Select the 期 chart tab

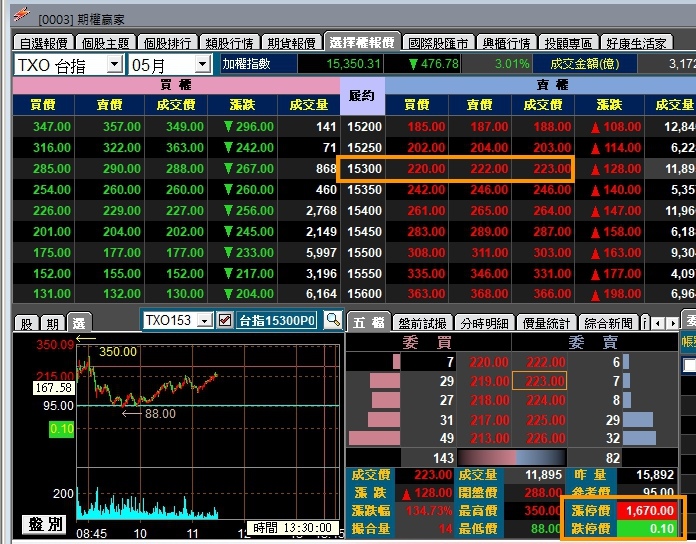[53, 323]
